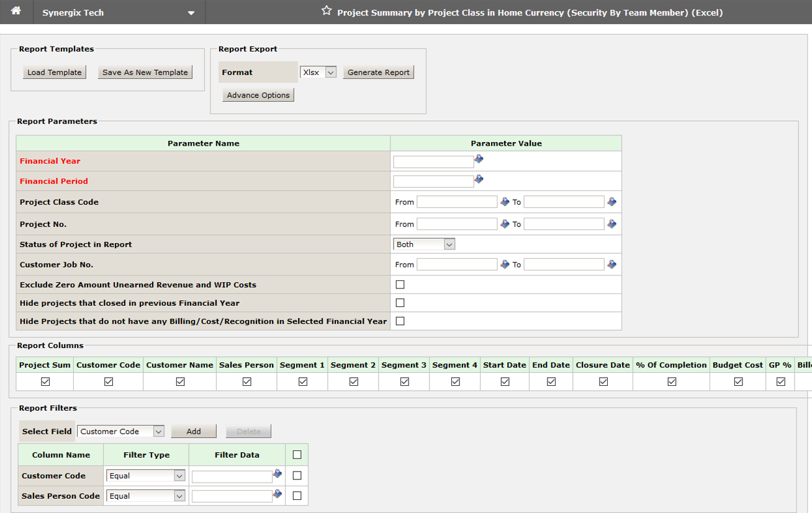Open the Project No. To lookup icon
The image size is (812, 513).
tap(611, 223)
